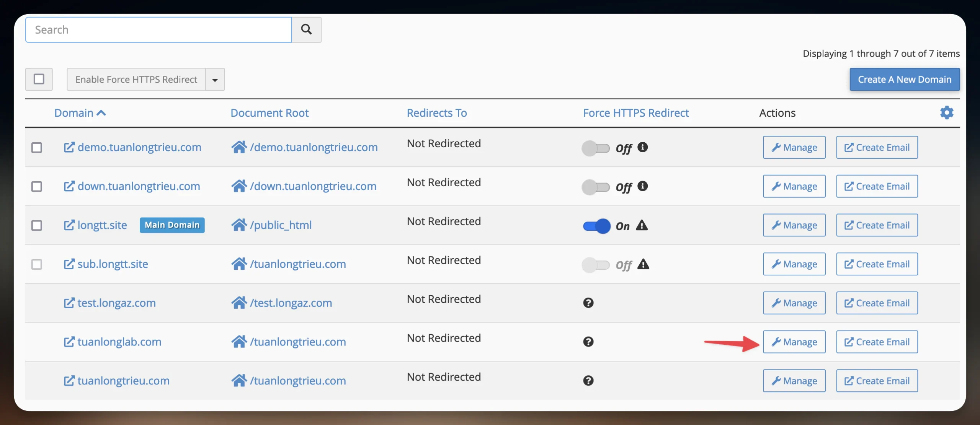Click home icon for /public_html document root
980x425 pixels.
coord(239,225)
